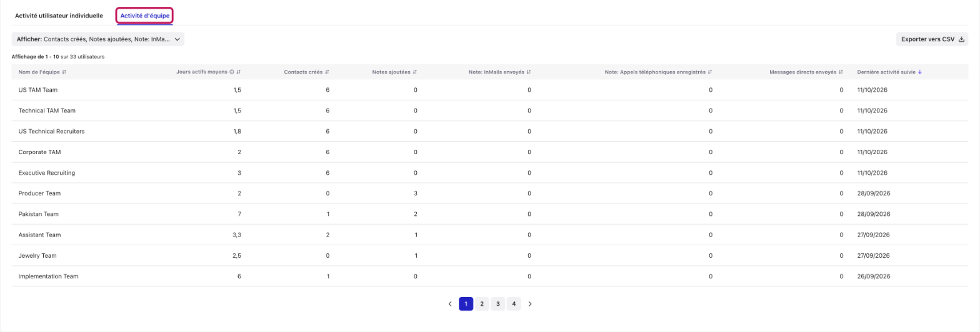
Task: Select Producer Team row name
Action: pyautogui.click(x=40, y=193)
